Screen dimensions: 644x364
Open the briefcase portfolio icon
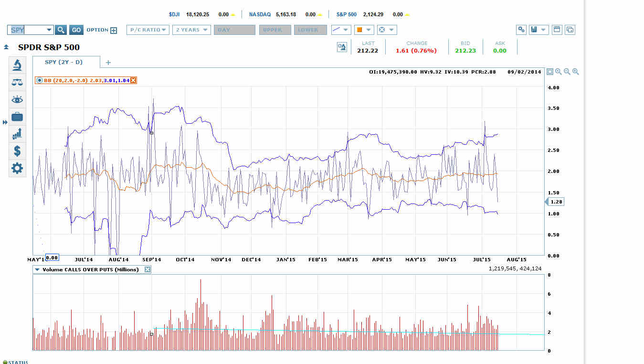pyautogui.click(x=17, y=117)
